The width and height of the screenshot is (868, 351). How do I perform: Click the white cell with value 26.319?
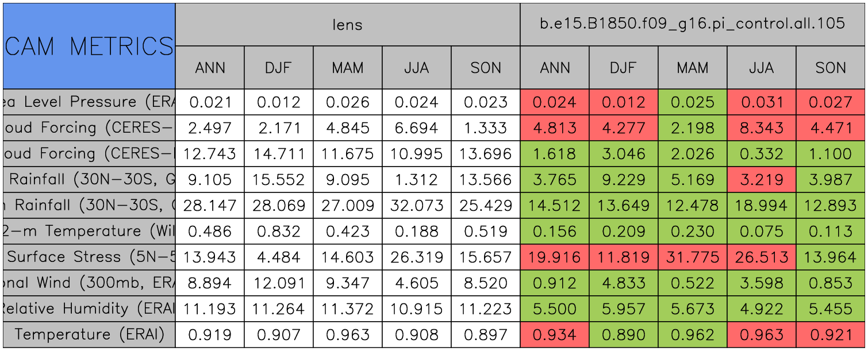point(416,257)
